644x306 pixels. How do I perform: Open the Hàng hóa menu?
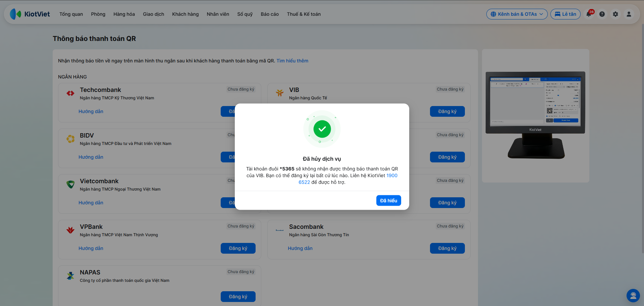click(x=124, y=14)
